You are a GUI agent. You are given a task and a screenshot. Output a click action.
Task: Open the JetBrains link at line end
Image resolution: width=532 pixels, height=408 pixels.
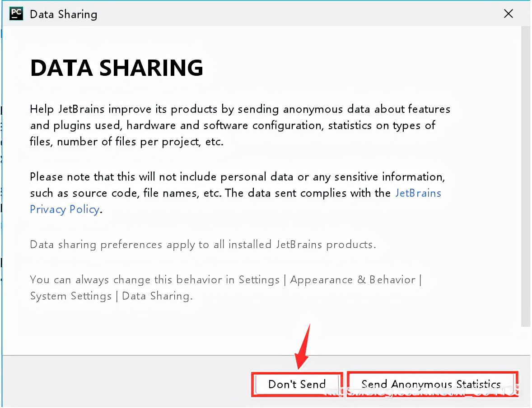pos(418,193)
